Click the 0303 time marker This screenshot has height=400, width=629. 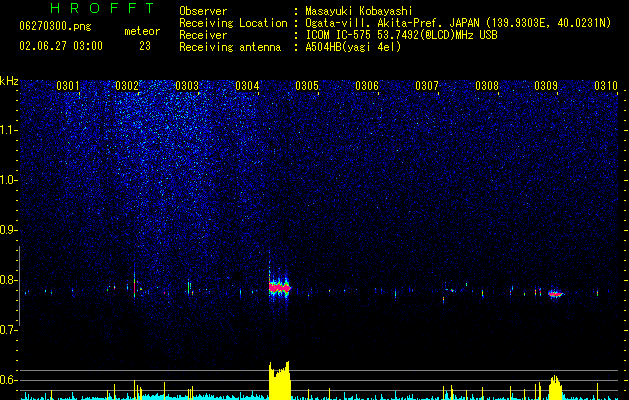pos(187,86)
